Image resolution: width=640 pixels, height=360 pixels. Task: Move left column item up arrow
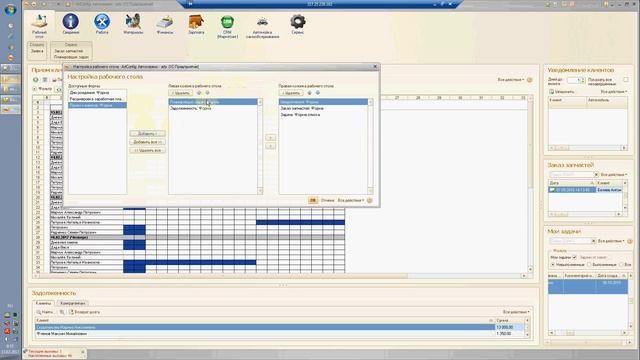tap(199, 93)
